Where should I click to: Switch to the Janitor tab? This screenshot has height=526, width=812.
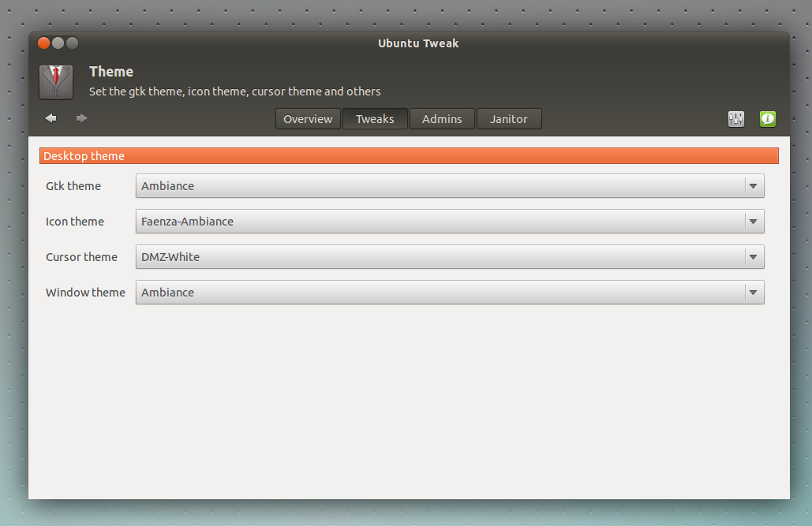tap(509, 119)
